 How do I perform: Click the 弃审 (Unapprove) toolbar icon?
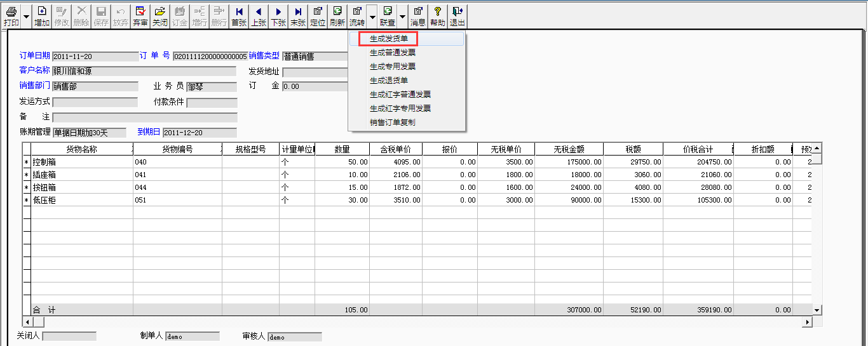pyautogui.click(x=140, y=15)
